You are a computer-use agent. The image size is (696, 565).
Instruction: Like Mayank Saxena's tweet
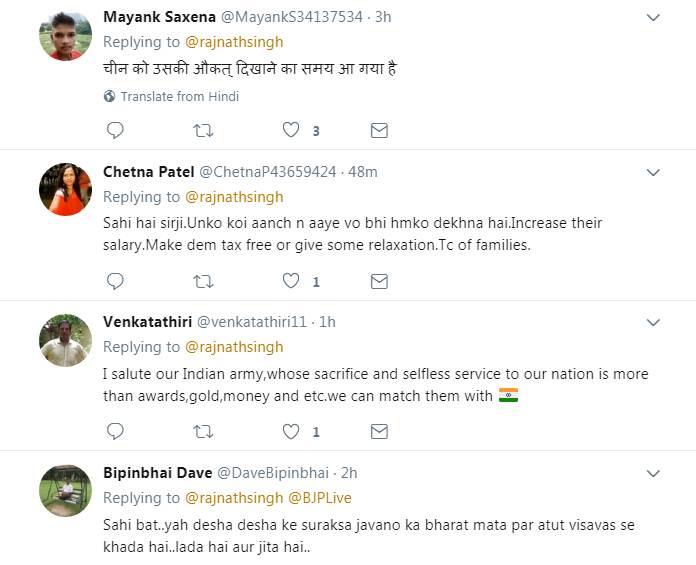point(291,130)
